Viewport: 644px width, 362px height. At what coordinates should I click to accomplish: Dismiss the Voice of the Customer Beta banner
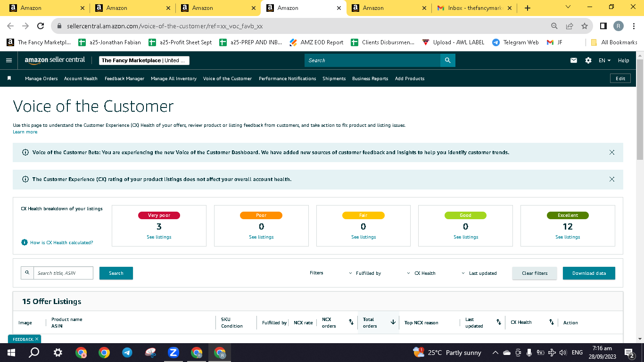[612, 152]
